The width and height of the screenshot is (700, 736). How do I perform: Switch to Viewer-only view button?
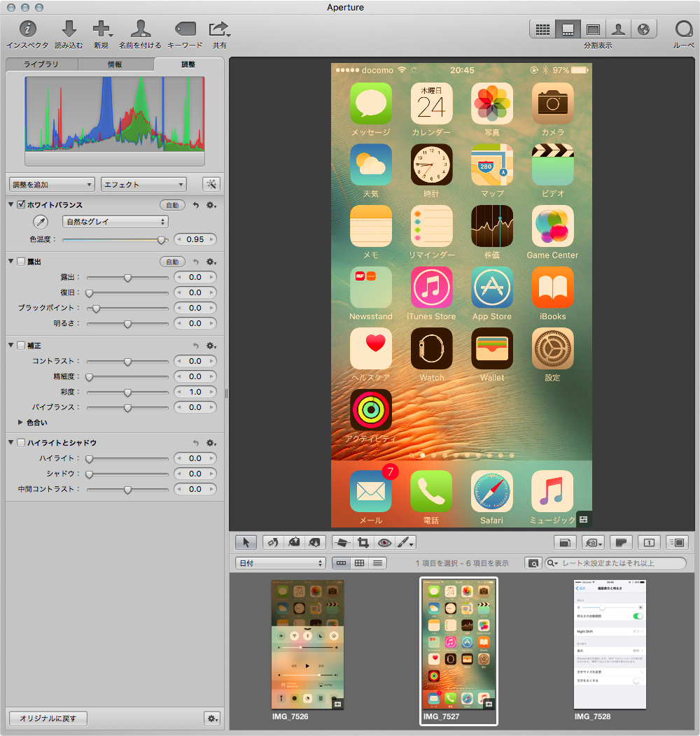click(594, 29)
